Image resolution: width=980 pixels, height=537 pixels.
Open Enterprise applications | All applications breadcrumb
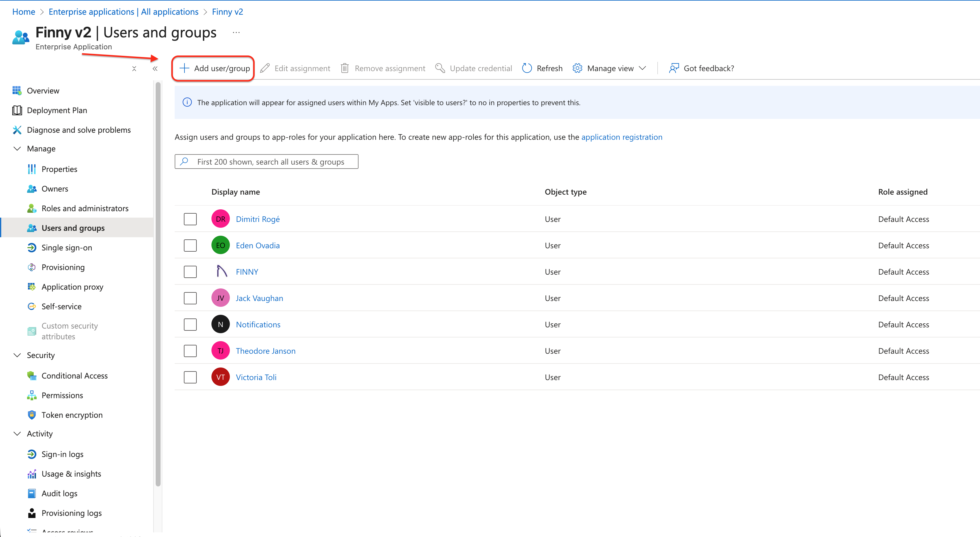coord(123,12)
